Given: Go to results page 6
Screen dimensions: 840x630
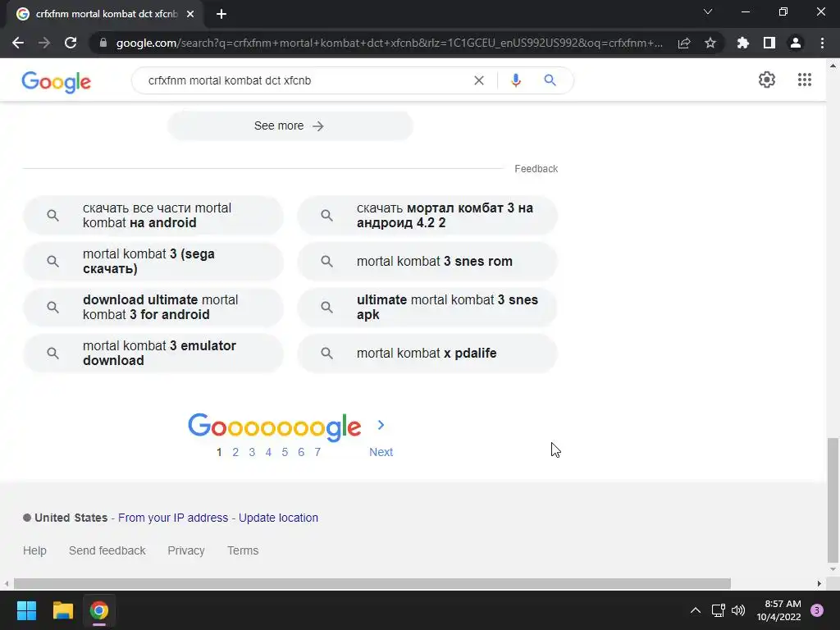Looking at the screenshot, I should 301,452.
